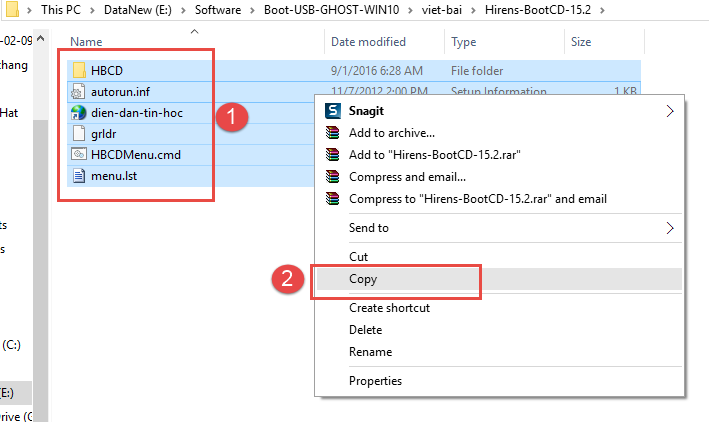The height and width of the screenshot is (422, 709).
Task: Click the HBCDMenu.cmd file icon
Action: (80, 154)
